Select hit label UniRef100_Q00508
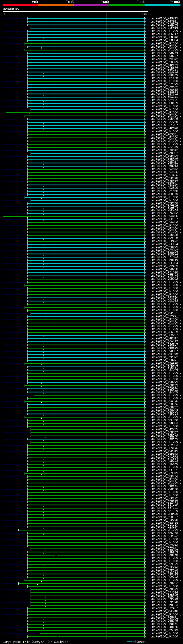This screenshot has width=183, height=644. (164, 458)
